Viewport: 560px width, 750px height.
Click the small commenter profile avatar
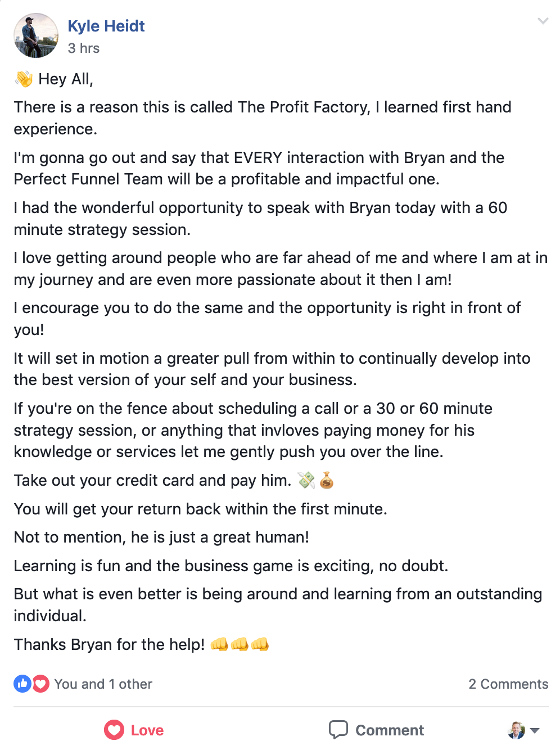tap(516, 730)
